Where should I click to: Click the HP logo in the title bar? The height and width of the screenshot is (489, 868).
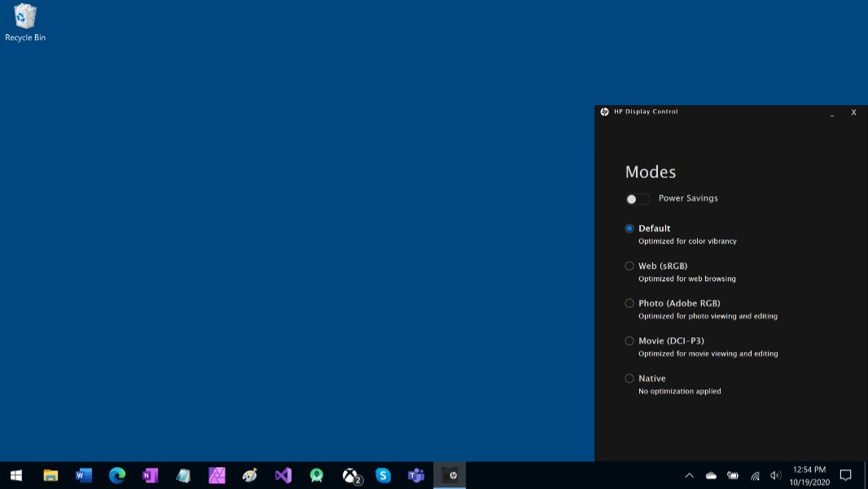point(605,112)
